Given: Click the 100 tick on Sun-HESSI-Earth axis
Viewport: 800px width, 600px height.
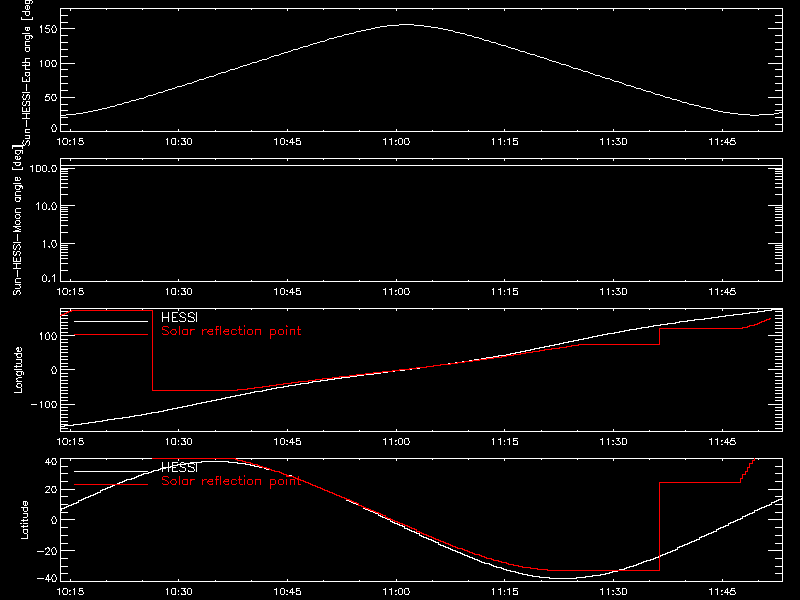Looking at the screenshot, I should pos(49,63).
